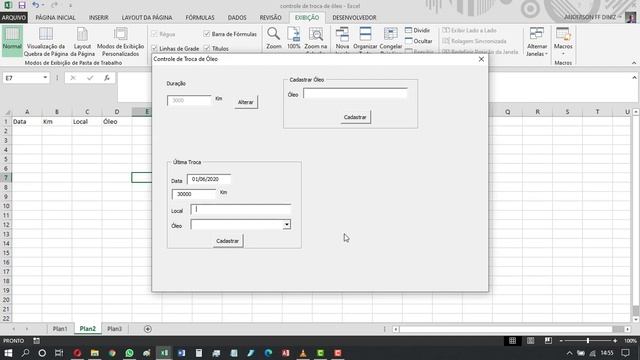
Task: Select the Normal view icon in ribbon
Action: coord(12,41)
